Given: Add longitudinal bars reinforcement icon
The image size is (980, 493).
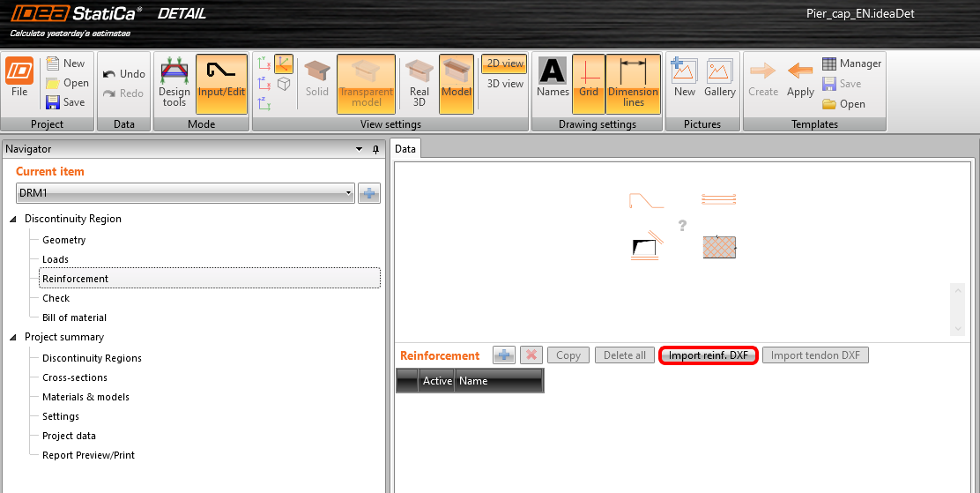Looking at the screenshot, I should 719,199.
